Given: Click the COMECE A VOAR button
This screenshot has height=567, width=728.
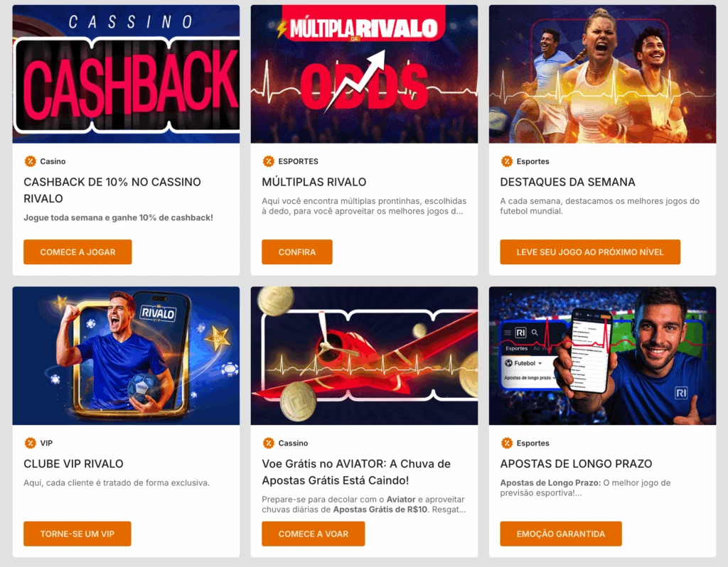Looking at the screenshot, I should click(314, 534).
